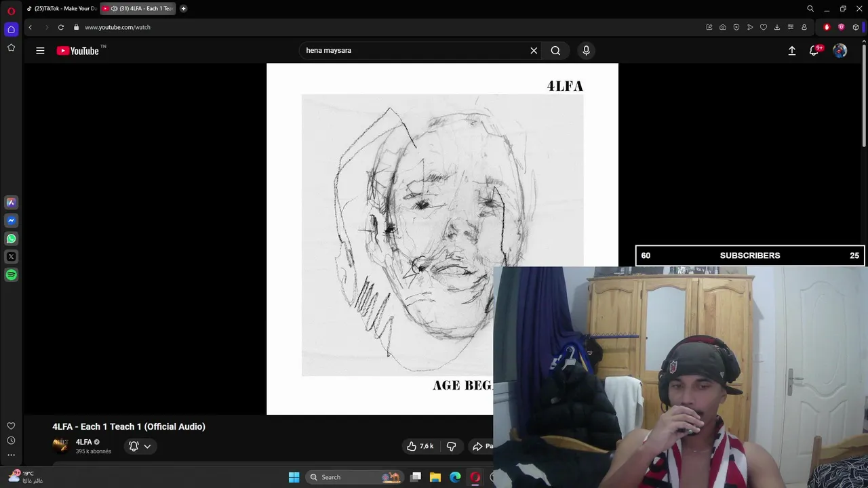Open downloads panel in toolbar
The width and height of the screenshot is (868, 488).
777,27
